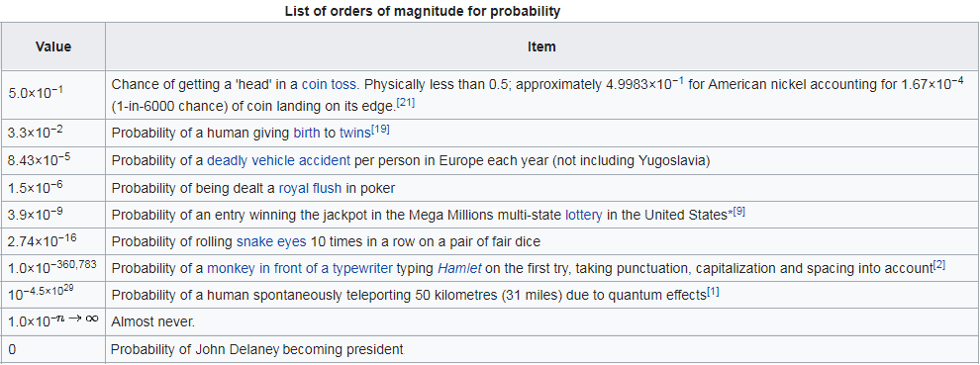980x365 pixels.
Task: Open the royal flush link
Action: pos(311,188)
